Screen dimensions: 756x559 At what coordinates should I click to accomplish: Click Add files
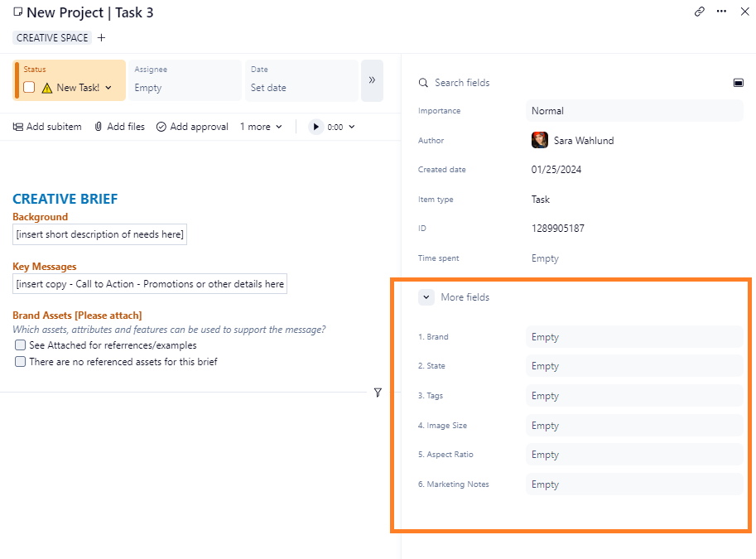click(x=119, y=127)
